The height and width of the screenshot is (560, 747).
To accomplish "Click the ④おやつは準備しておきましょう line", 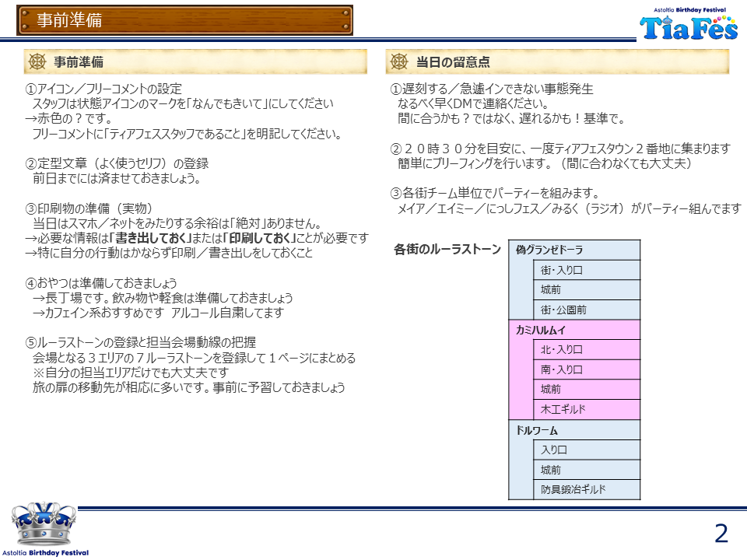I will 101,283.
